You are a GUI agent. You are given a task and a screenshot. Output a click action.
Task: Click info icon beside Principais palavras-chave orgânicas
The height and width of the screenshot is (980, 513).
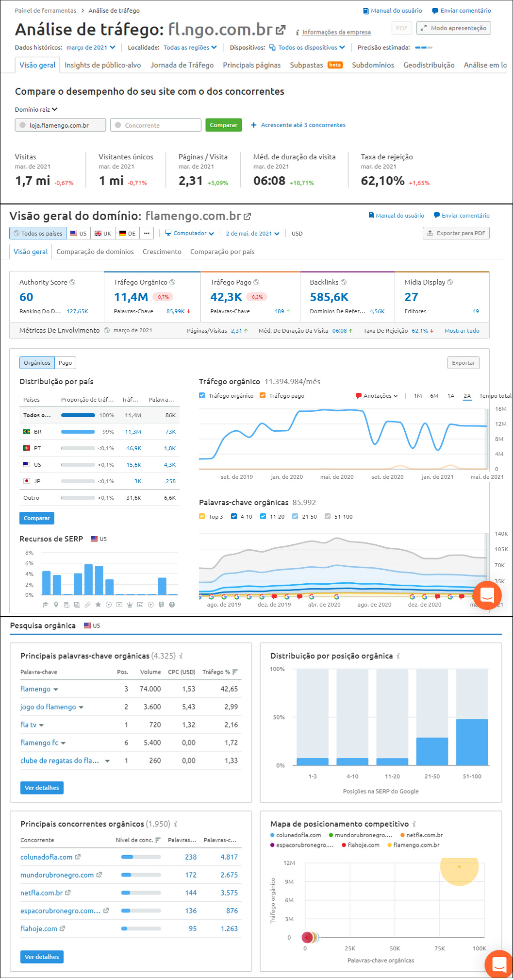(x=181, y=656)
